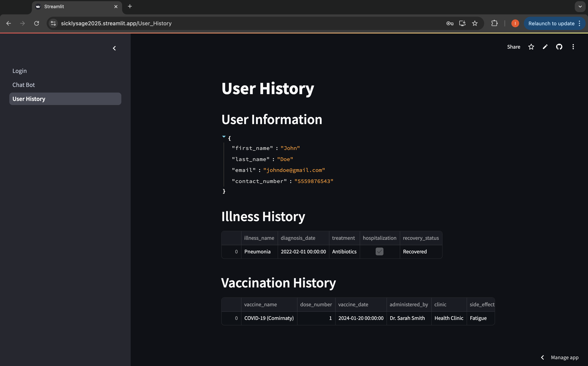The height and width of the screenshot is (366, 588).
Task: Open the GitHub repository icon
Action: coord(559,47)
